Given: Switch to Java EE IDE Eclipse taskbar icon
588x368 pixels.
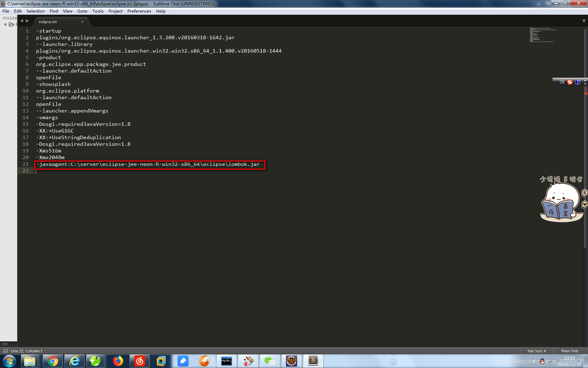Looking at the screenshot, I should 292,361.
